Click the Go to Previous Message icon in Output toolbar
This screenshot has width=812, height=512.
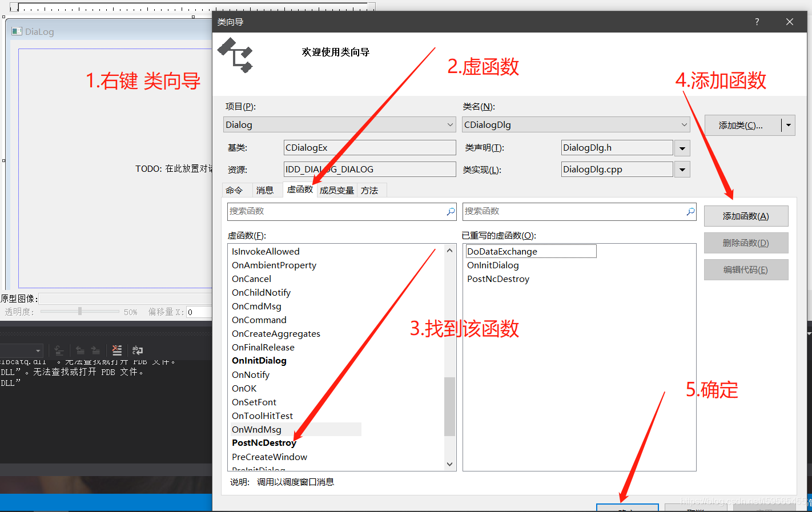(x=81, y=350)
